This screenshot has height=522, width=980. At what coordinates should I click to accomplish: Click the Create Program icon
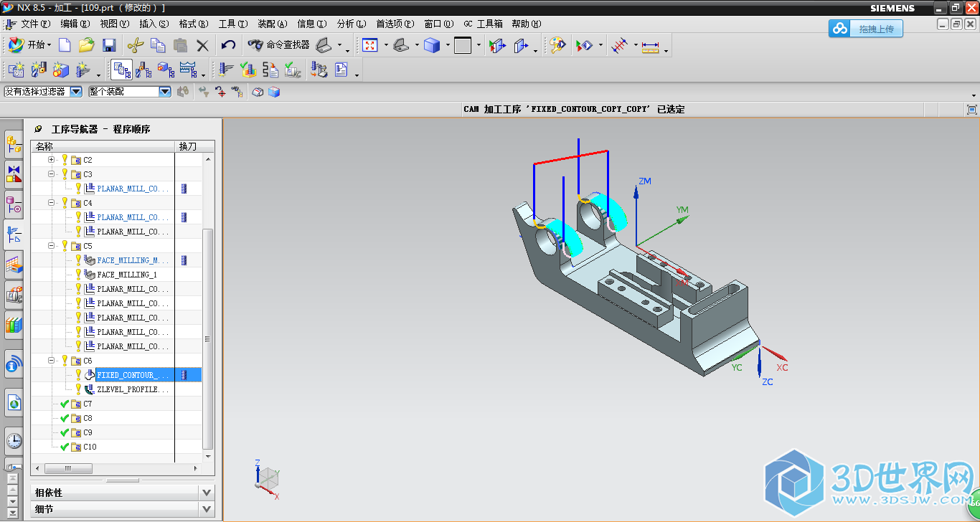[x=17, y=70]
